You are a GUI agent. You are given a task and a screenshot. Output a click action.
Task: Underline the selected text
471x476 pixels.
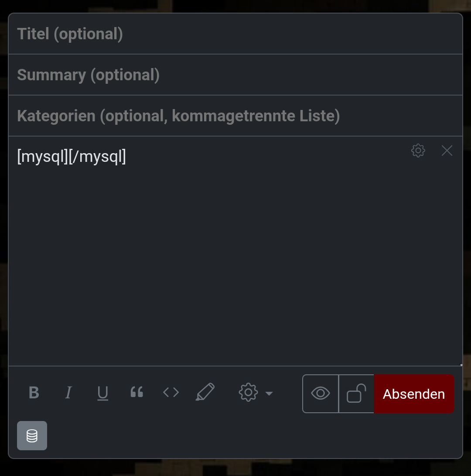tap(102, 393)
